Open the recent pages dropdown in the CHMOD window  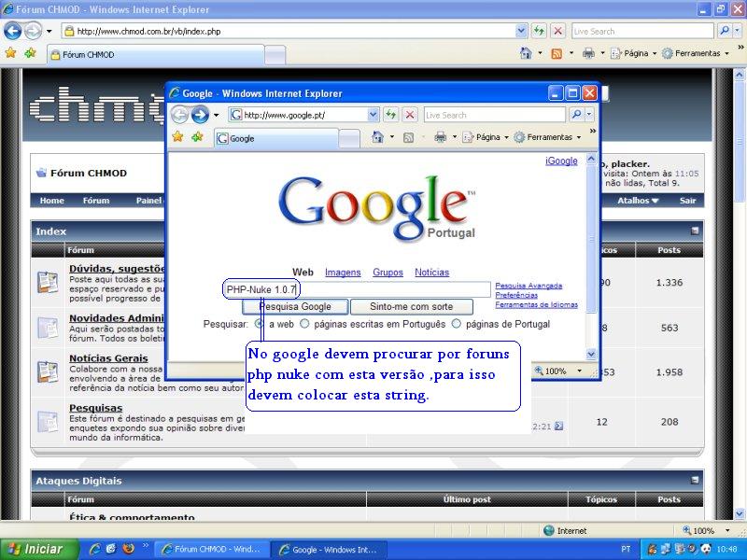click(x=49, y=32)
